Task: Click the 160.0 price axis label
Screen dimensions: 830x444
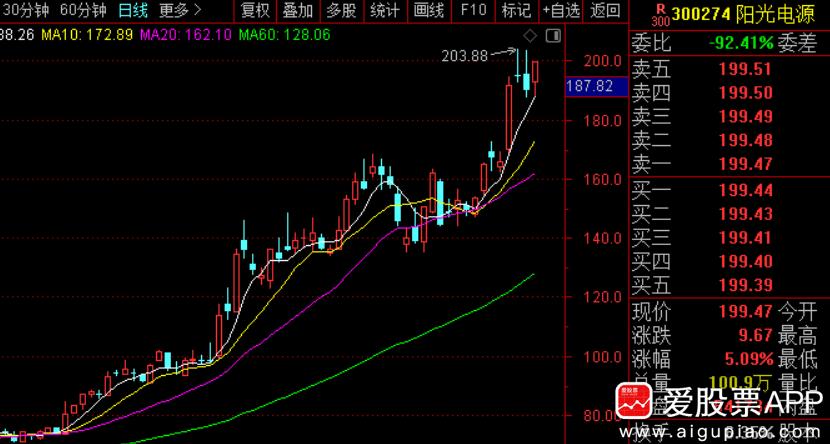Action: pyautogui.click(x=602, y=179)
